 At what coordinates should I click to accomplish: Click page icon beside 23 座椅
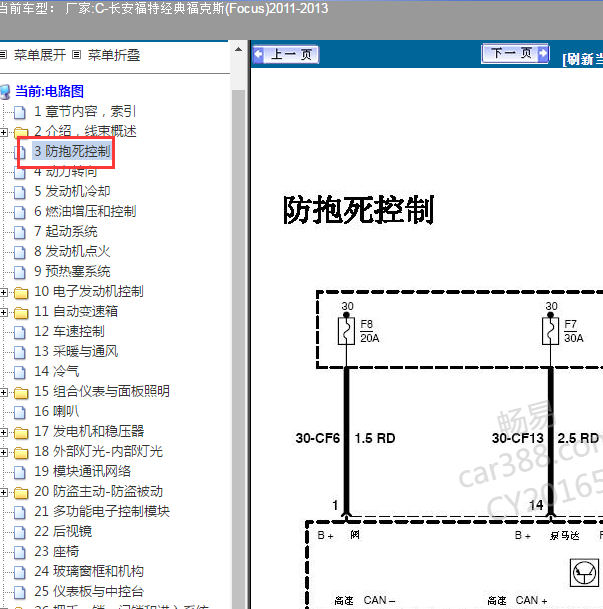click(20, 552)
